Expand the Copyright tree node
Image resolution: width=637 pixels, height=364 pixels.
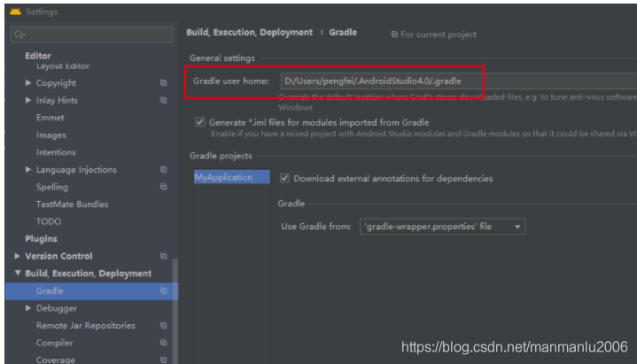pyautogui.click(x=28, y=83)
